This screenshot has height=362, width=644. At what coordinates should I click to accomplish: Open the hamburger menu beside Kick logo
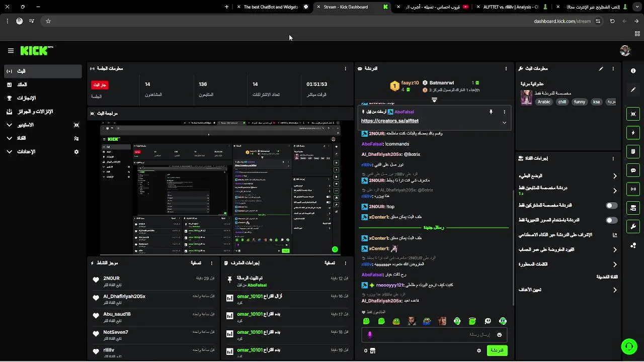click(11, 51)
